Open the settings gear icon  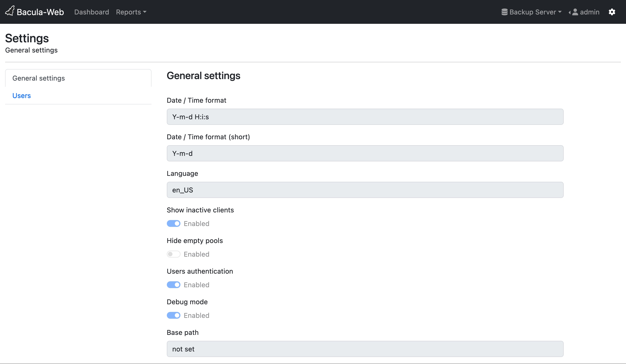point(612,12)
